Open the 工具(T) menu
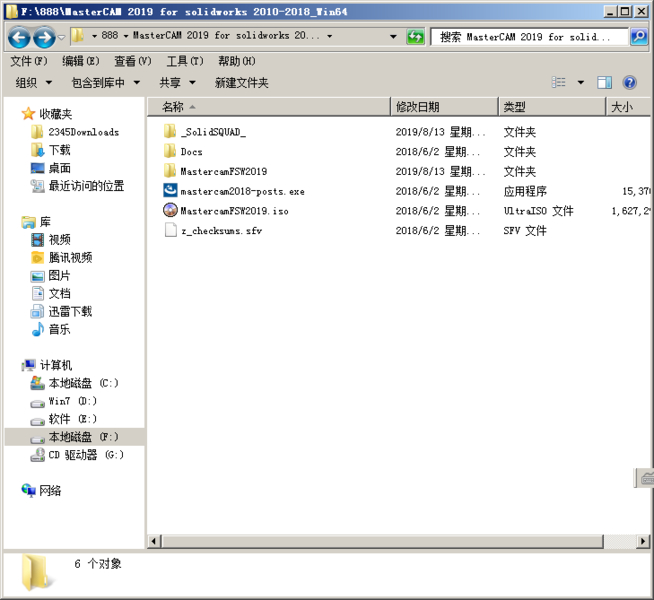Viewport: 654px width, 600px height. [x=185, y=61]
